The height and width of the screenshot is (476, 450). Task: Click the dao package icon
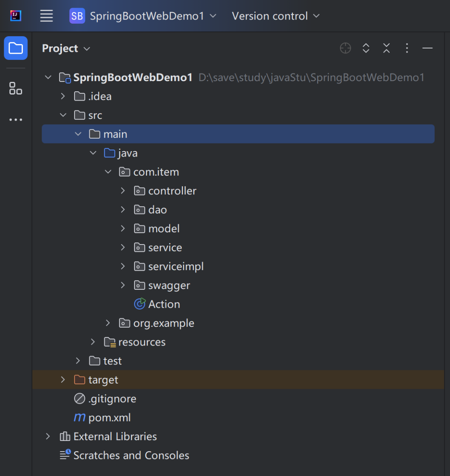coord(139,209)
